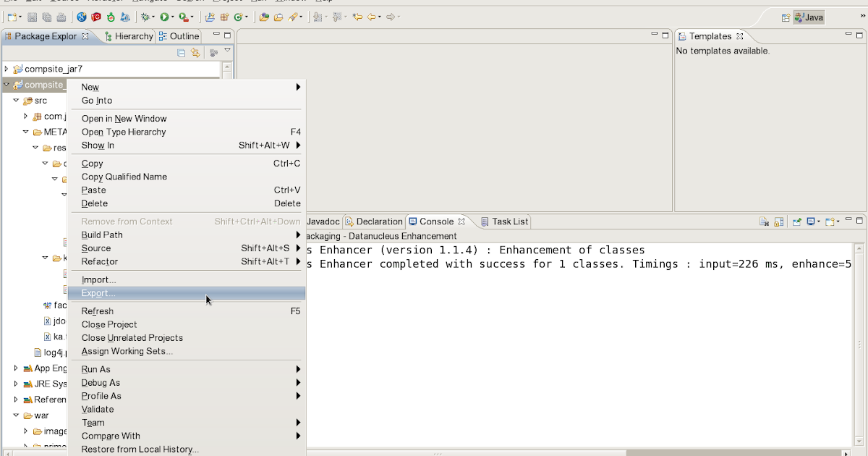Expand the JRE System Library tree node
The height and width of the screenshot is (456, 868).
(x=16, y=384)
